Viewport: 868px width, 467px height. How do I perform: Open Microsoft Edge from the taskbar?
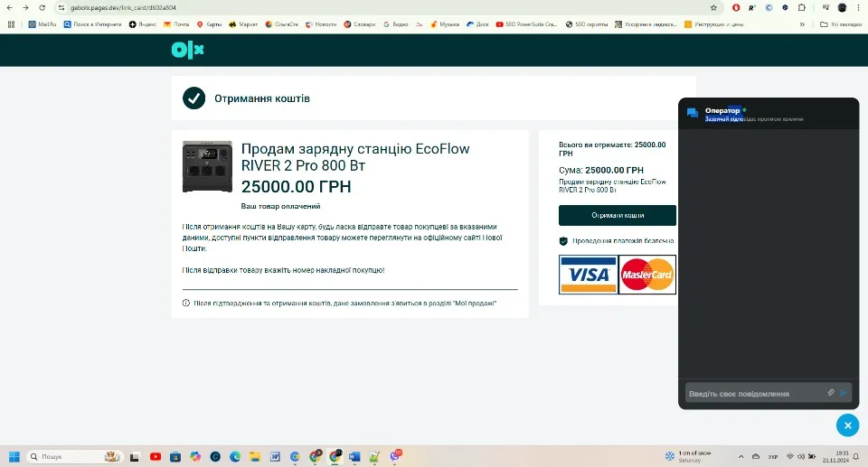(x=235, y=456)
